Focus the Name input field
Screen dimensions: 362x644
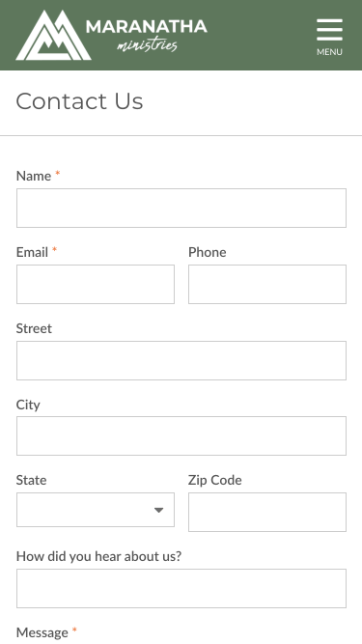coord(181,208)
